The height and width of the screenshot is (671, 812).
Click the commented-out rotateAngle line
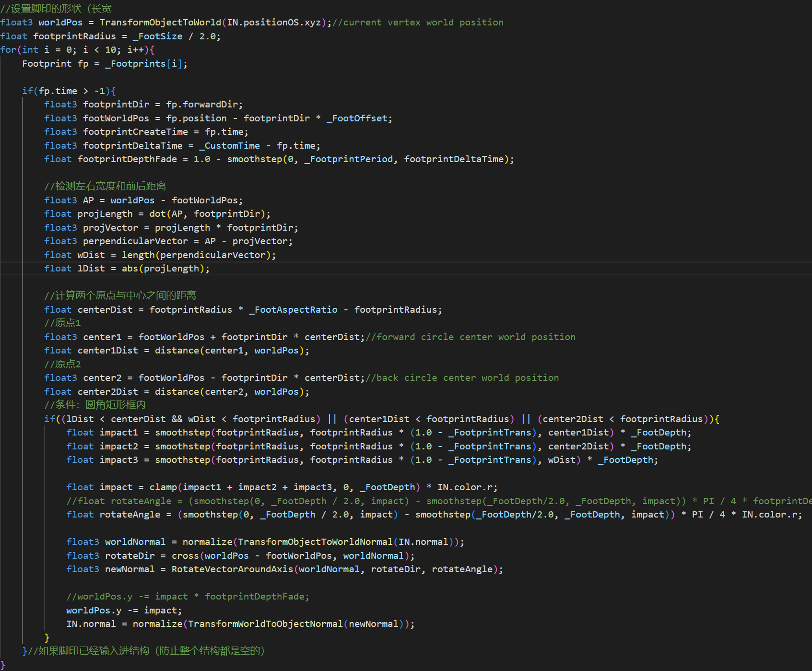pos(439,501)
